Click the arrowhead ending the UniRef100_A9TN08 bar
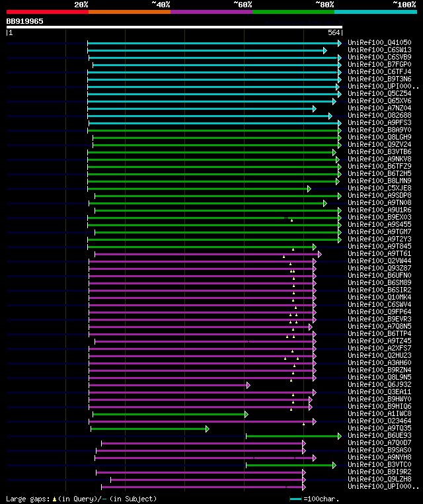 click(325, 204)
